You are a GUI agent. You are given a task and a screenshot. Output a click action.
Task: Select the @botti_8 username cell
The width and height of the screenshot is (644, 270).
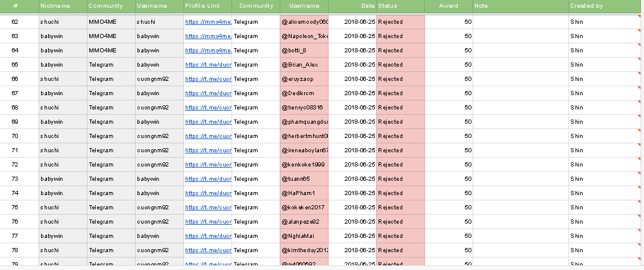click(304, 51)
